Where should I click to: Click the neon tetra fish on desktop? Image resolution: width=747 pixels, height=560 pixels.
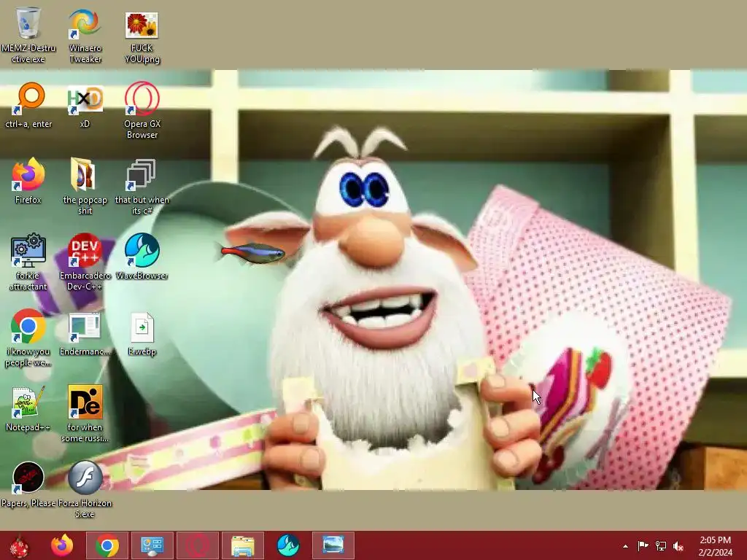pyautogui.click(x=252, y=253)
